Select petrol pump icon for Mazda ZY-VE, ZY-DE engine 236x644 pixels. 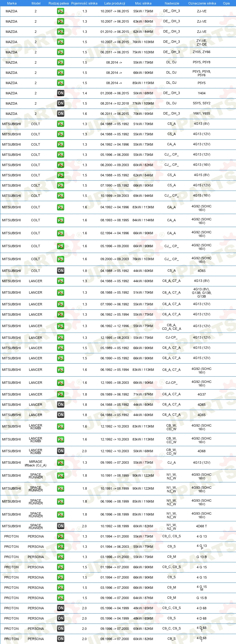[x=61, y=42]
